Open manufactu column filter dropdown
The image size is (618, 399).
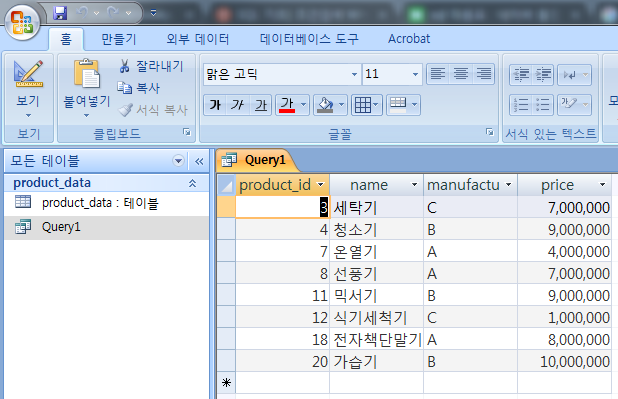tap(508, 185)
